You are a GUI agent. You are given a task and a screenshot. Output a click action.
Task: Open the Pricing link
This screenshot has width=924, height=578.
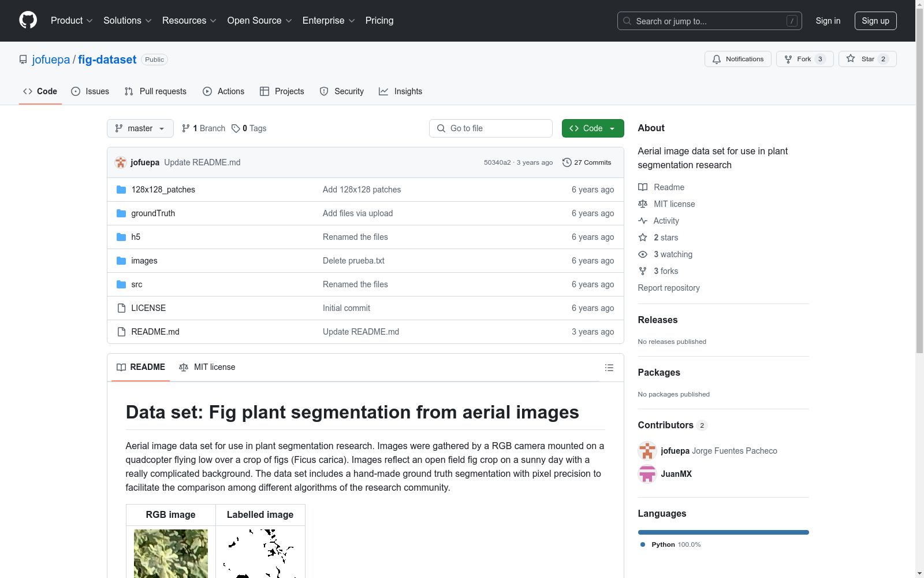379,21
